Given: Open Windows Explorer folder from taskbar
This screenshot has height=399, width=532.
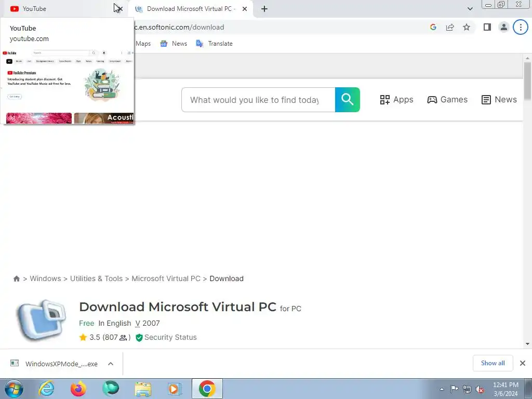Looking at the screenshot, I should 143,389.
